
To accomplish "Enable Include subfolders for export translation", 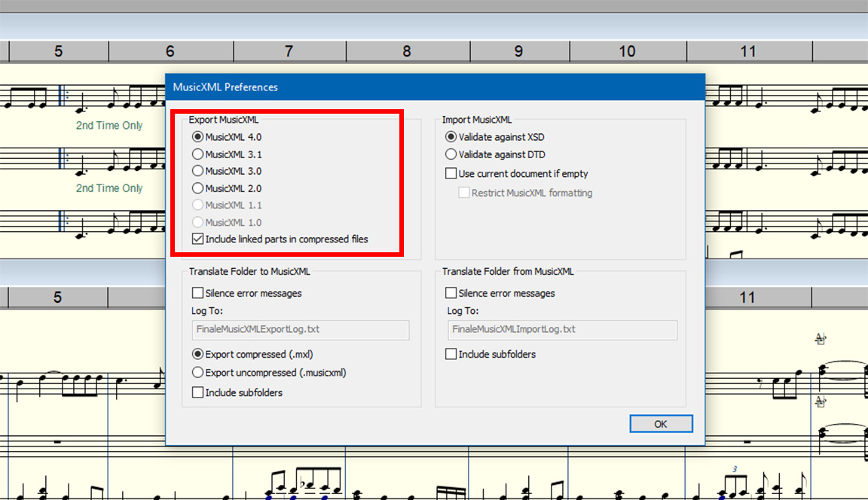I will click(198, 392).
